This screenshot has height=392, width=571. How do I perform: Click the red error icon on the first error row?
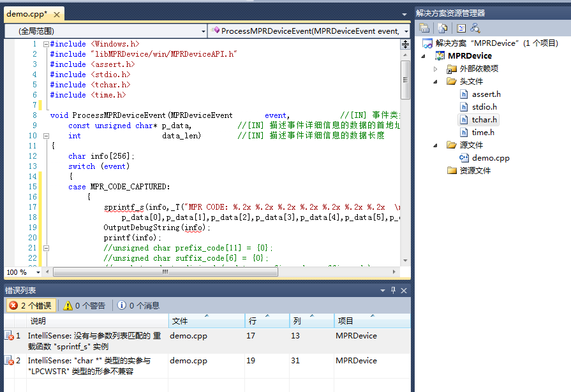(8, 335)
